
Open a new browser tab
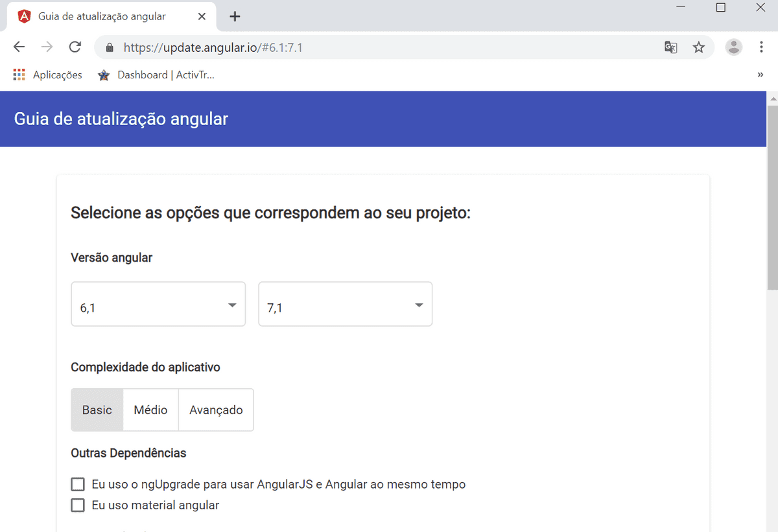tap(235, 16)
